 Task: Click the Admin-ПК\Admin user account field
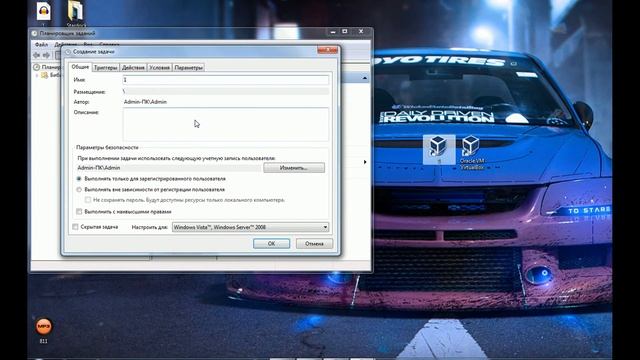(169, 168)
